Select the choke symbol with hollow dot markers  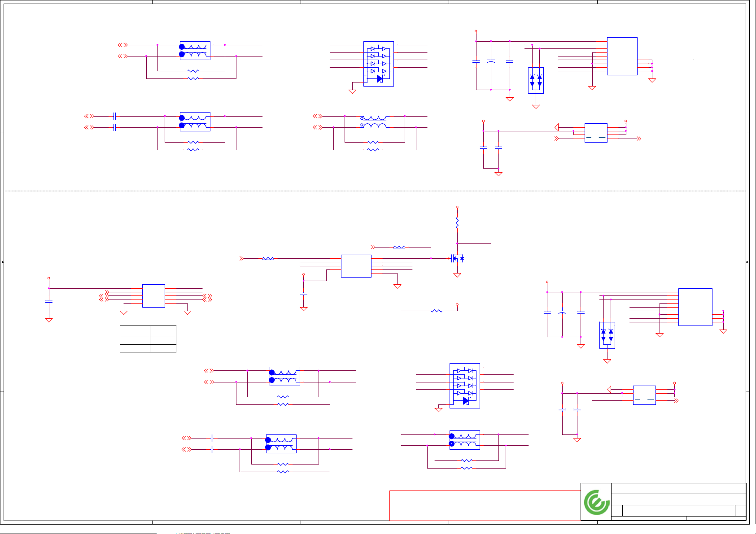(374, 122)
